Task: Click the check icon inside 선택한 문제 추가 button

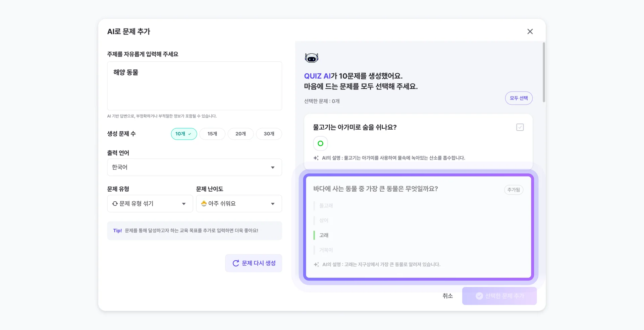Action: [479, 296]
